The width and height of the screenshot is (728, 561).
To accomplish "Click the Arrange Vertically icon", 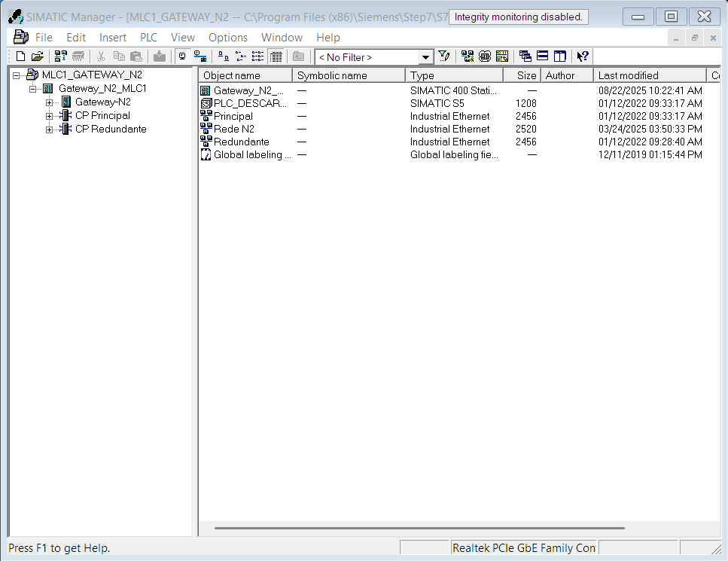I will point(560,56).
